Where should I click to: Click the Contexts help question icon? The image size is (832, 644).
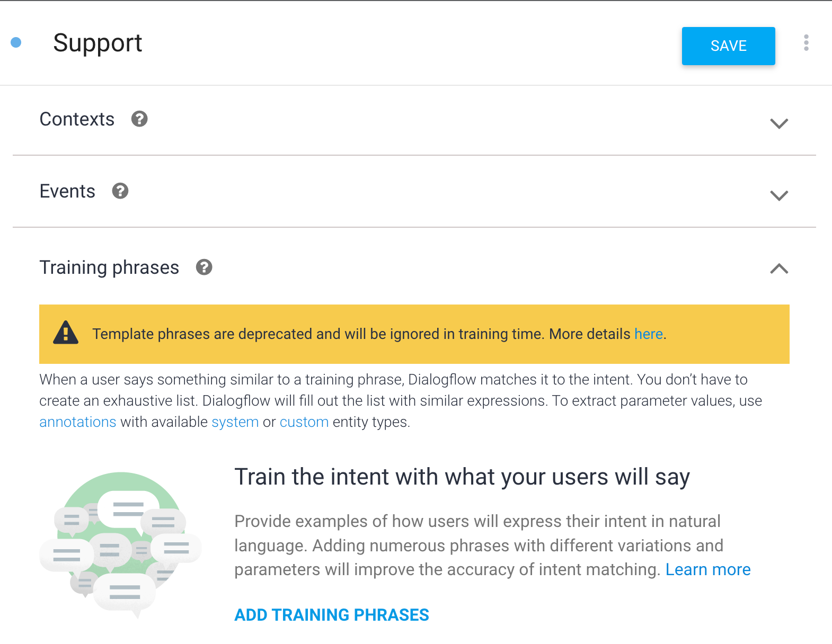click(x=139, y=119)
